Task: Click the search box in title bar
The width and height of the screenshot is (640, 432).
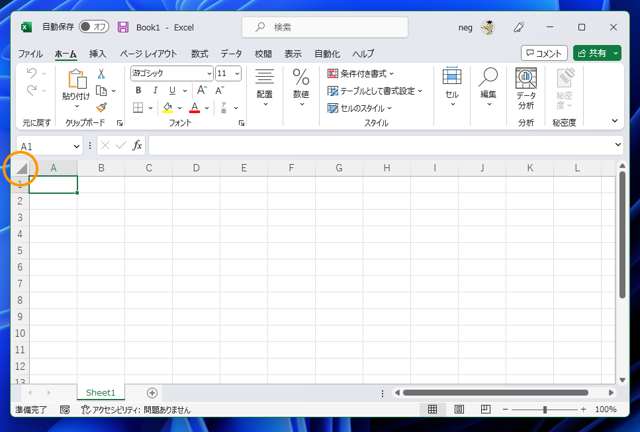Action: point(325,27)
